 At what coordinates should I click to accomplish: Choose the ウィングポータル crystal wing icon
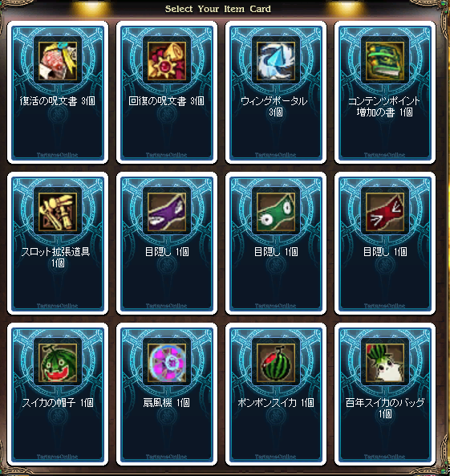[276, 61]
